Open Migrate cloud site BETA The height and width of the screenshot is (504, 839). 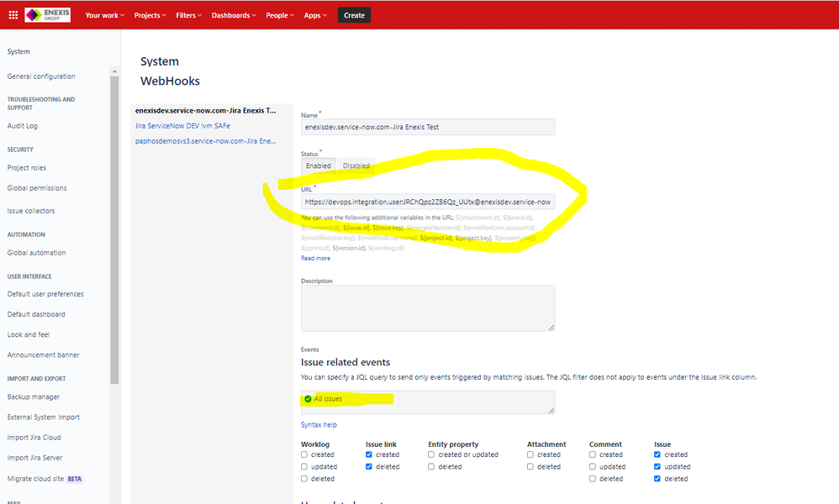click(x=45, y=479)
